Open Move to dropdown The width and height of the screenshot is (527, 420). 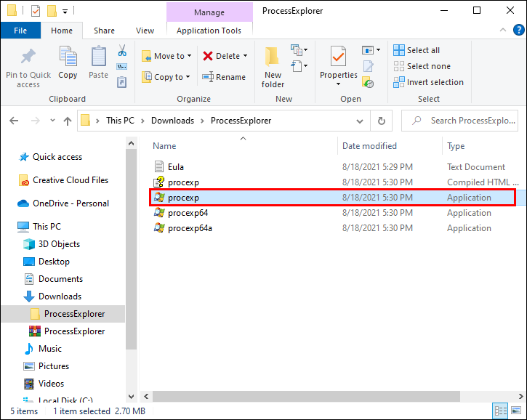[166, 56]
